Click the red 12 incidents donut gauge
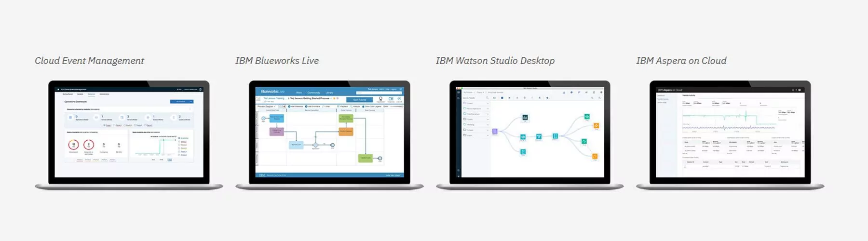 click(x=74, y=145)
